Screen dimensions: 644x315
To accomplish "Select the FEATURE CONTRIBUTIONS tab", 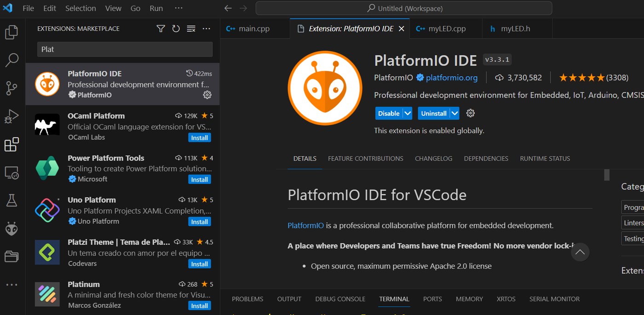I will (366, 158).
